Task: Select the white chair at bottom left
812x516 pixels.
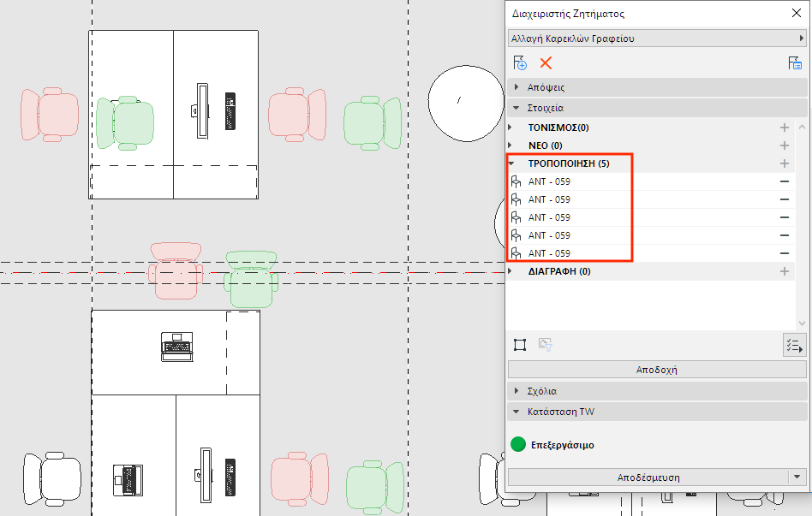Action: pos(51,478)
